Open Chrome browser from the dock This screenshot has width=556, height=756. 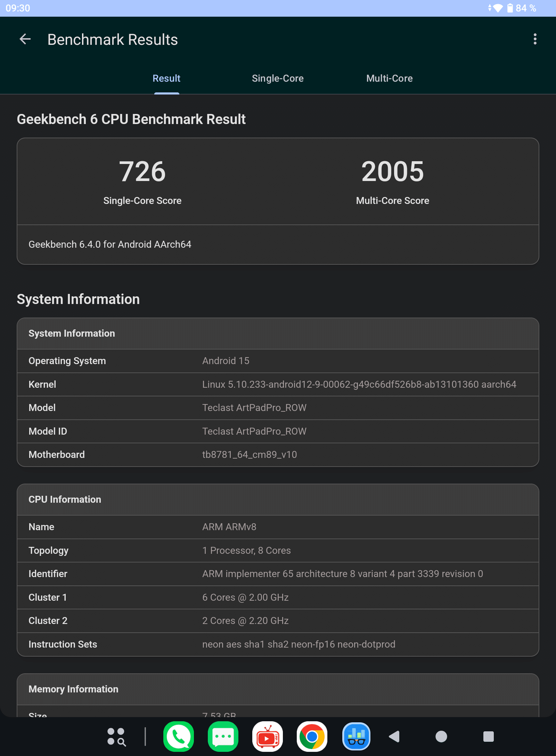(x=312, y=737)
